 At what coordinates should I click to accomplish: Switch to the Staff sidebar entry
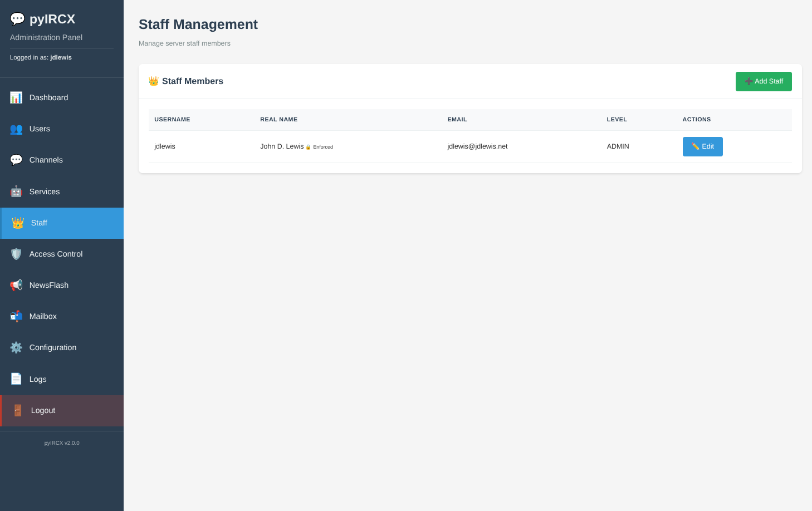39,223
